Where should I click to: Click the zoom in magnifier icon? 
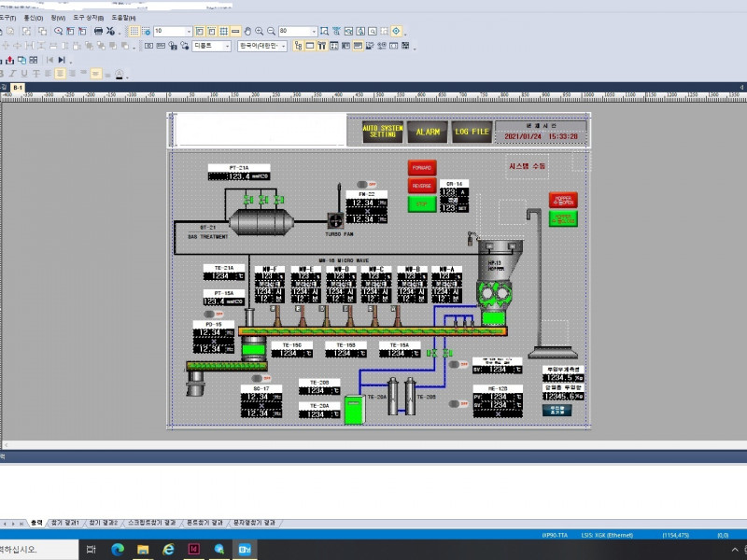[259, 31]
